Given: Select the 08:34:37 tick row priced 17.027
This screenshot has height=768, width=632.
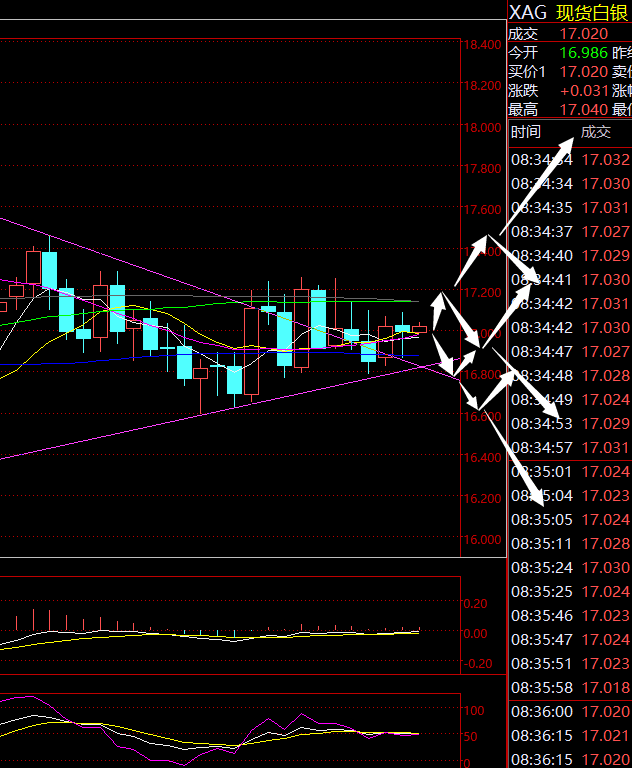Looking at the screenshot, I should point(570,232).
